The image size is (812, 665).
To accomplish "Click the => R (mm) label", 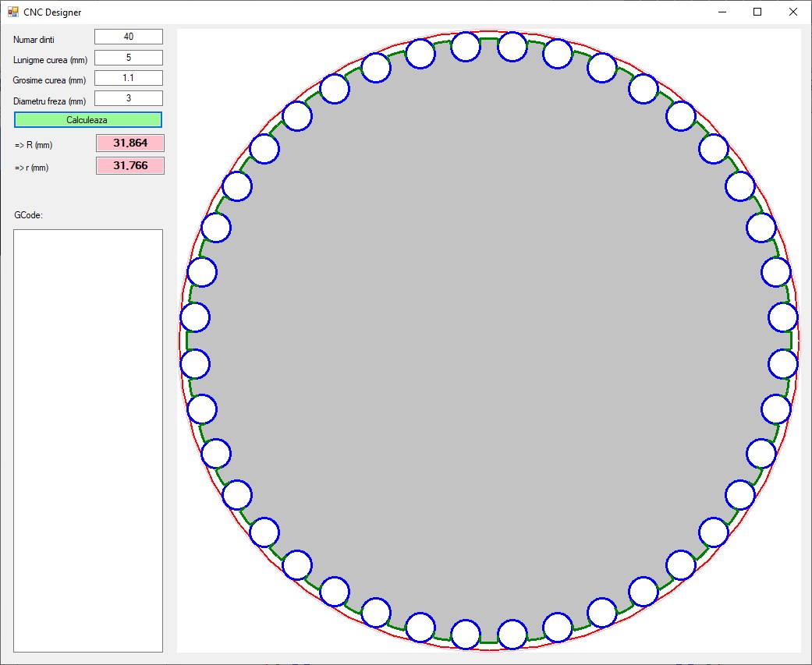I will click(x=34, y=145).
